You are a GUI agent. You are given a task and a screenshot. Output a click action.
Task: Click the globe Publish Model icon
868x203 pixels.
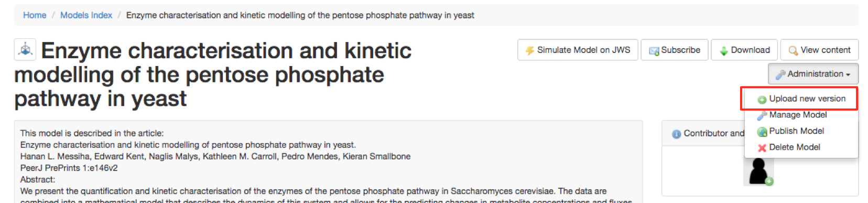point(762,132)
